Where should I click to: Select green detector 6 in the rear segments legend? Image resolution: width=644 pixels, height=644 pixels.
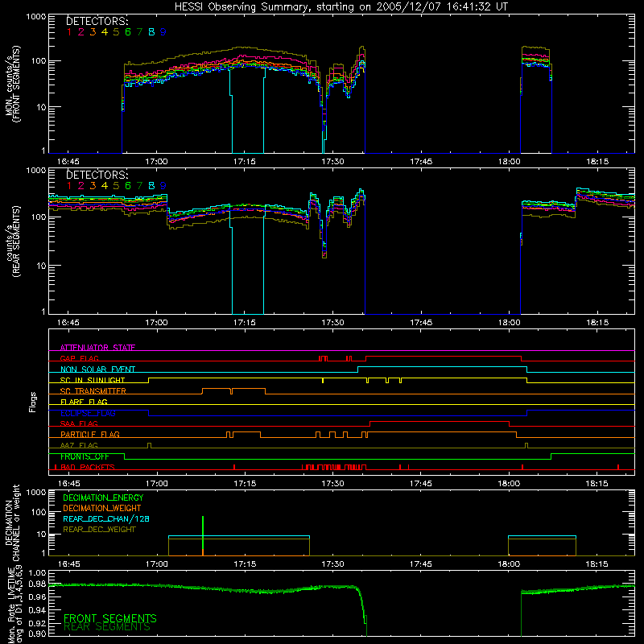[x=128, y=186]
